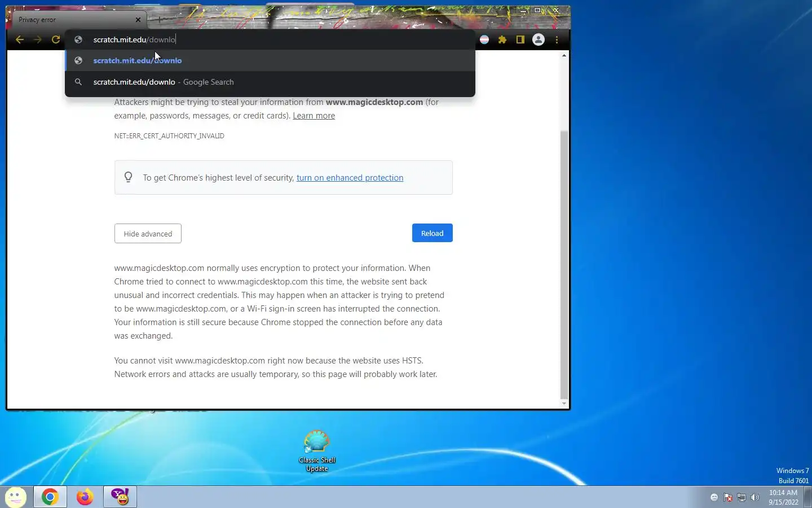Choose the scratch.mit.edu/downlo URL suggestion
Viewport: 812px width, 508px height.
(270, 60)
